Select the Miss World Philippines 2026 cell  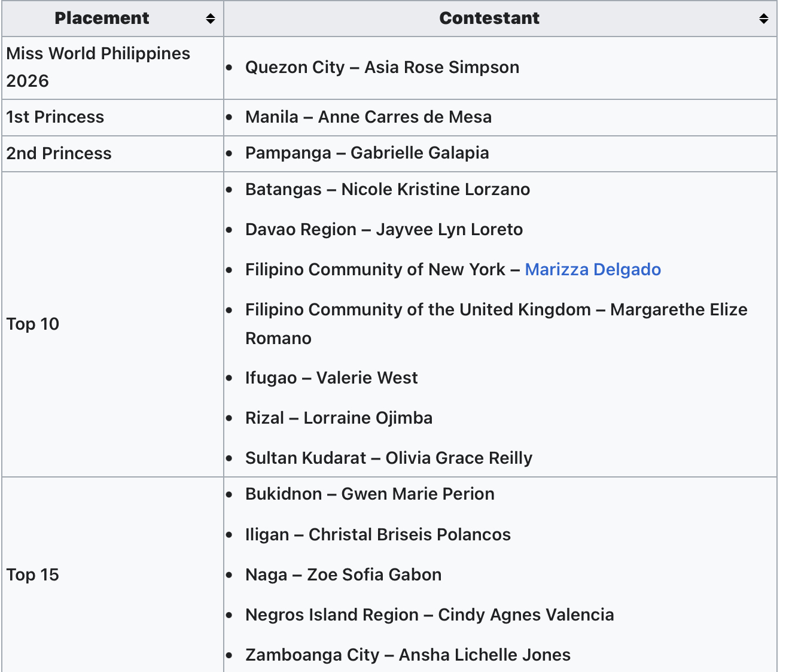click(98, 67)
